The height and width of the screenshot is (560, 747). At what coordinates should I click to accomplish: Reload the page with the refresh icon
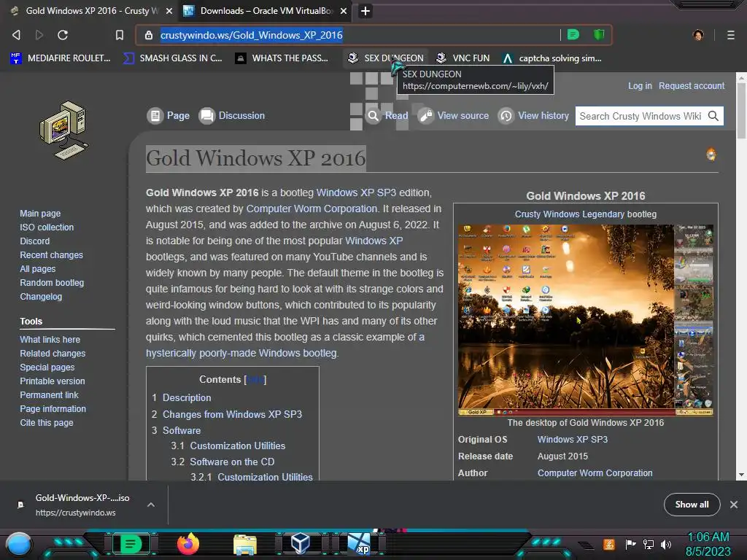63,35
